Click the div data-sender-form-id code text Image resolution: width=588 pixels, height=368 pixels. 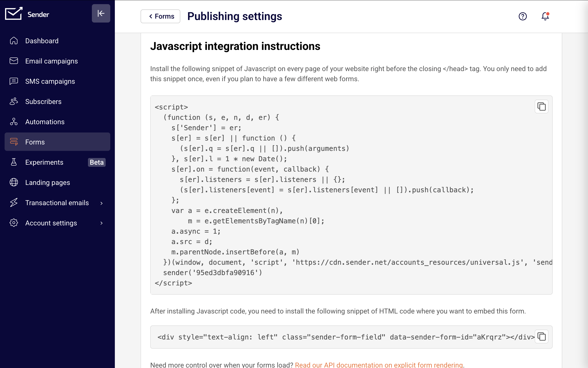(346, 337)
